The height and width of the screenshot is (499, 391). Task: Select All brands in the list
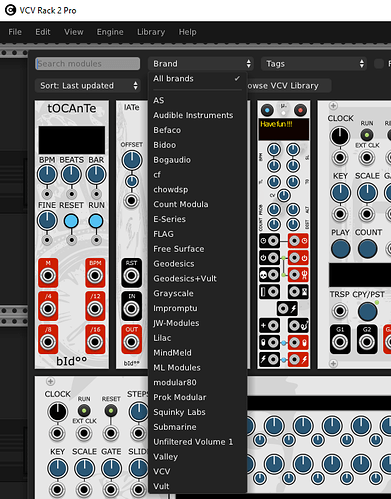pyautogui.click(x=197, y=79)
